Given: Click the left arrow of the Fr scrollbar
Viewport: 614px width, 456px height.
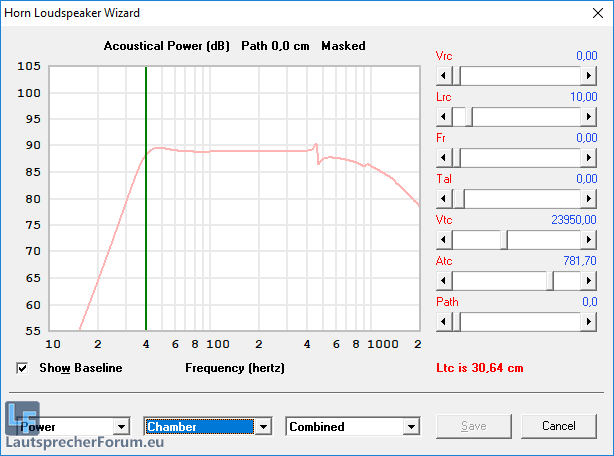Looking at the screenshot, I should (444, 157).
